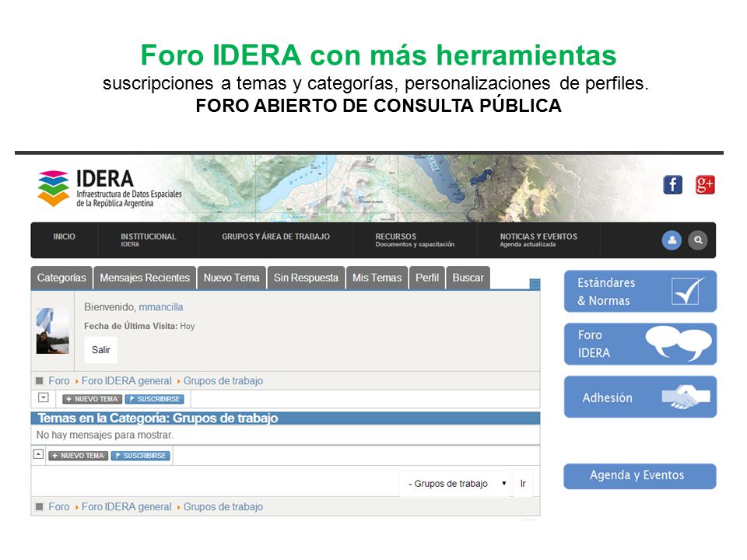Click the top topic-actions dropdown arrow box
Image resolution: width=747 pixels, height=560 pixels.
pos(44,397)
